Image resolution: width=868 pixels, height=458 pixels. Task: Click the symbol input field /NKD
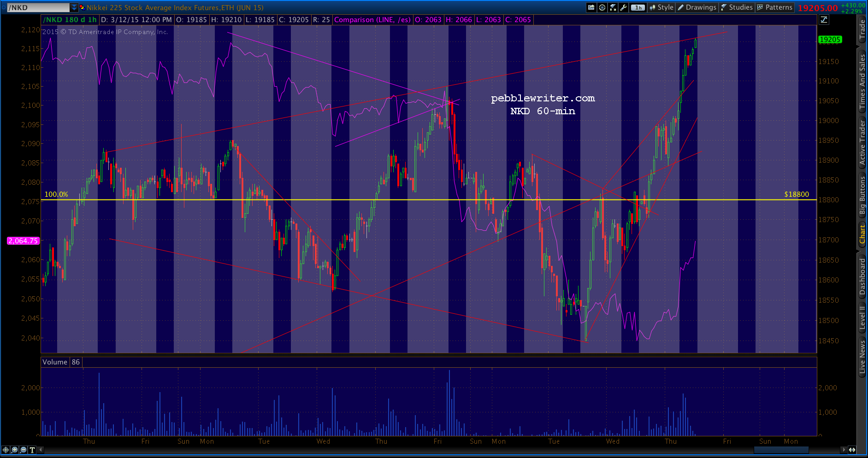pyautogui.click(x=38, y=7)
